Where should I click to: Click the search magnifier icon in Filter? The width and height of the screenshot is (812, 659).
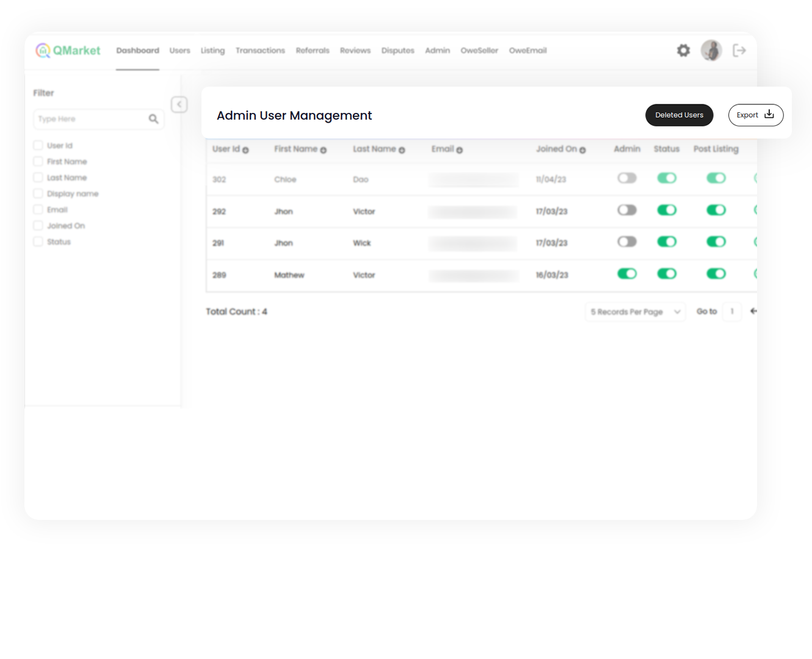click(x=153, y=119)
